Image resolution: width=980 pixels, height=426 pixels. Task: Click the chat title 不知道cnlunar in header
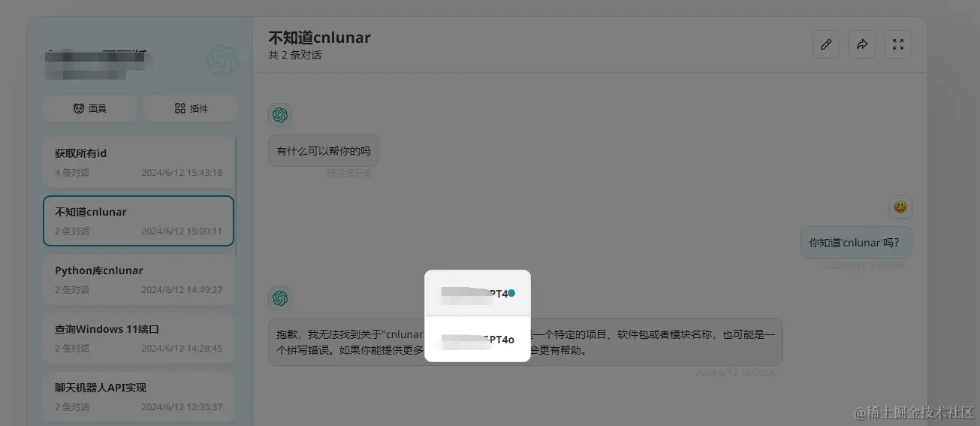pyautogui.click(x=320, y=38)
